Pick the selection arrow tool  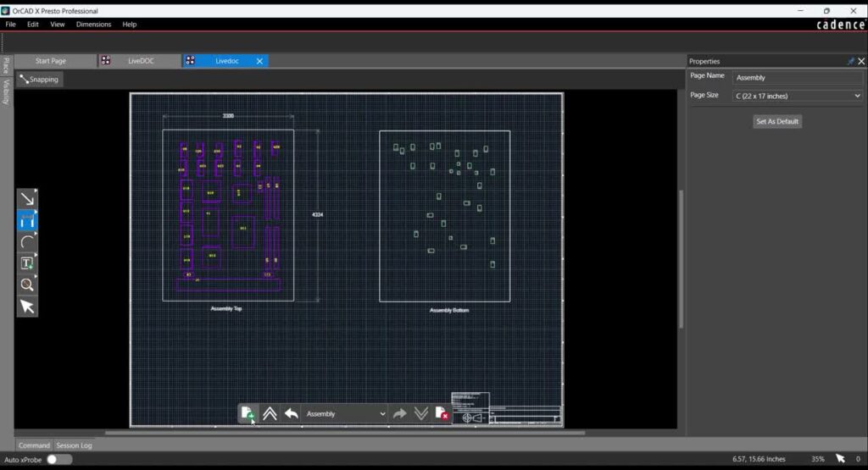[x=27, y=307]
